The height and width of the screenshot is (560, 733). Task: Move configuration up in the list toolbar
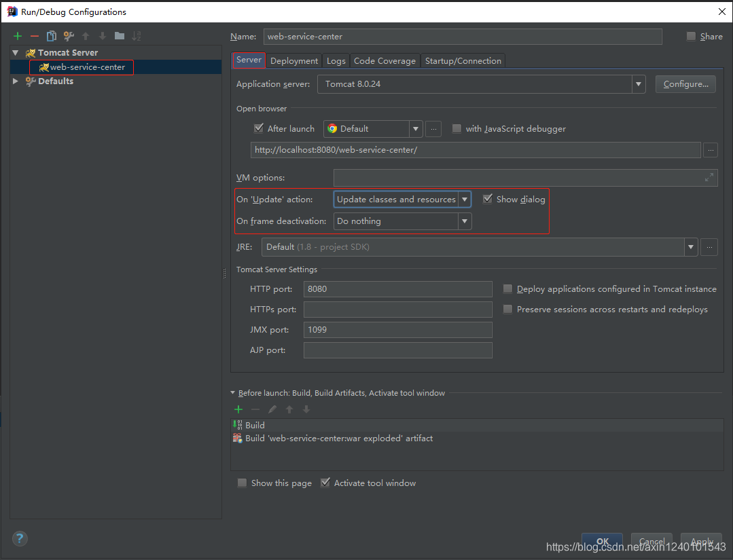click(86, 36)
